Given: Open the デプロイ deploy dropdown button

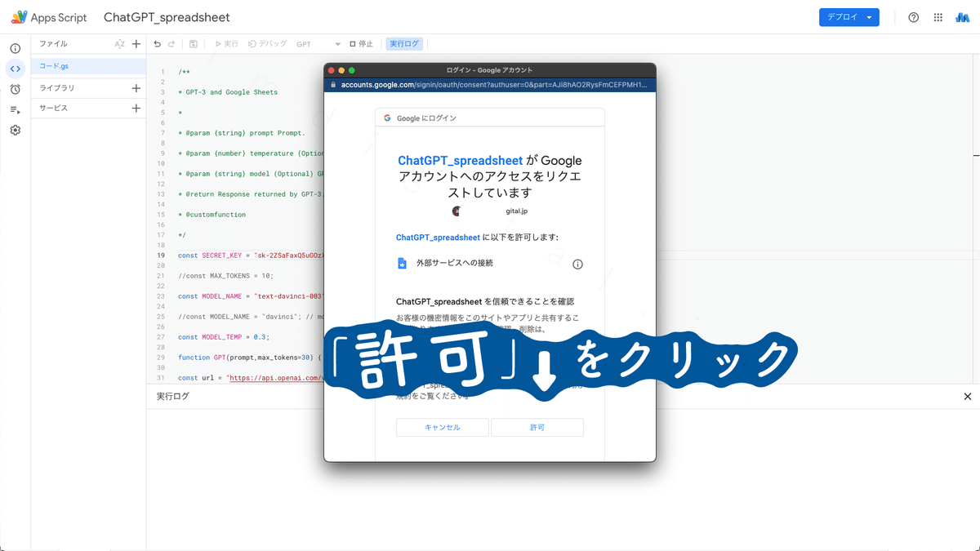Looking at the screenshot, I should (849, 17).
